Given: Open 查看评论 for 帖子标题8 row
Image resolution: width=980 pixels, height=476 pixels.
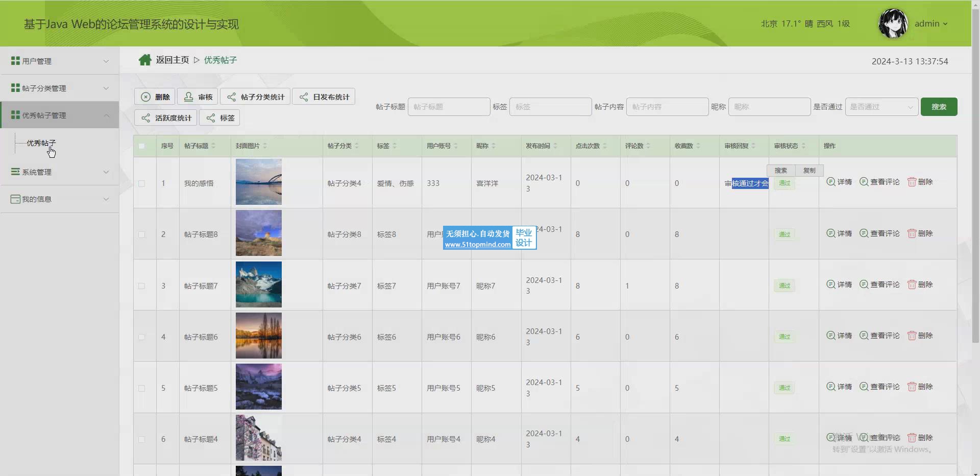Looking at the screenshot, I should point(879,233).
